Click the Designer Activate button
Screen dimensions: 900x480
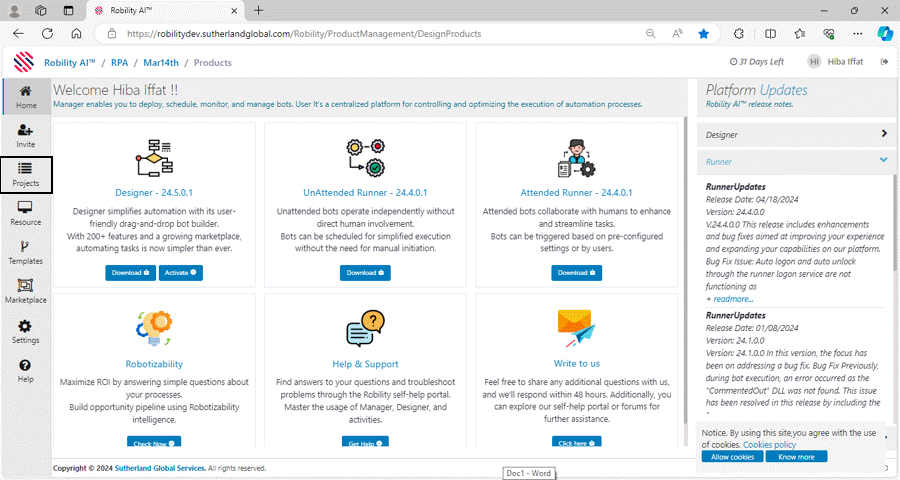[180, 273]
